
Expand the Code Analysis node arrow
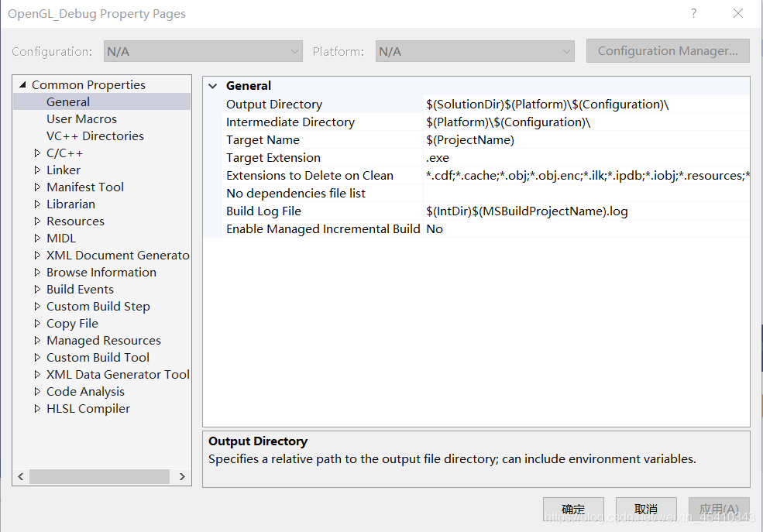point(37,391)
